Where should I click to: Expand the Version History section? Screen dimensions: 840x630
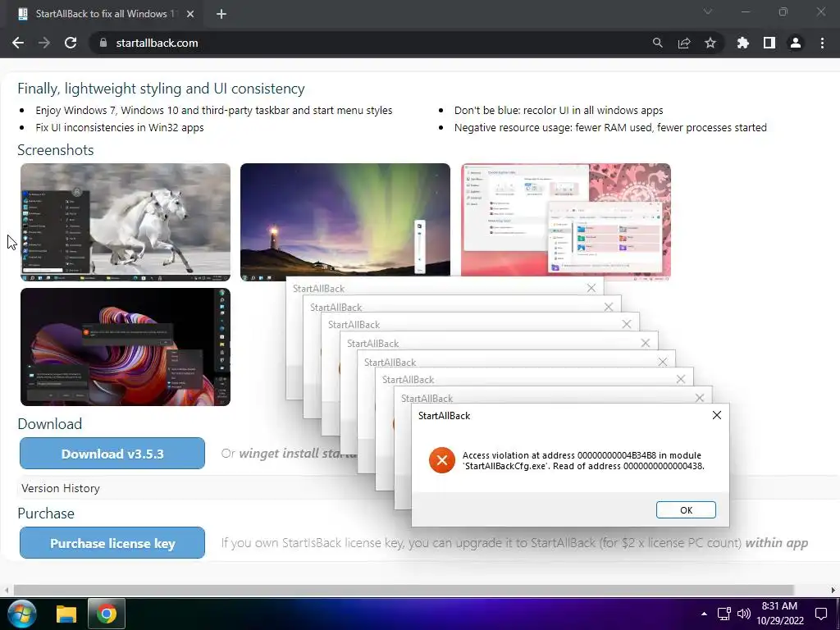point(61,488)
